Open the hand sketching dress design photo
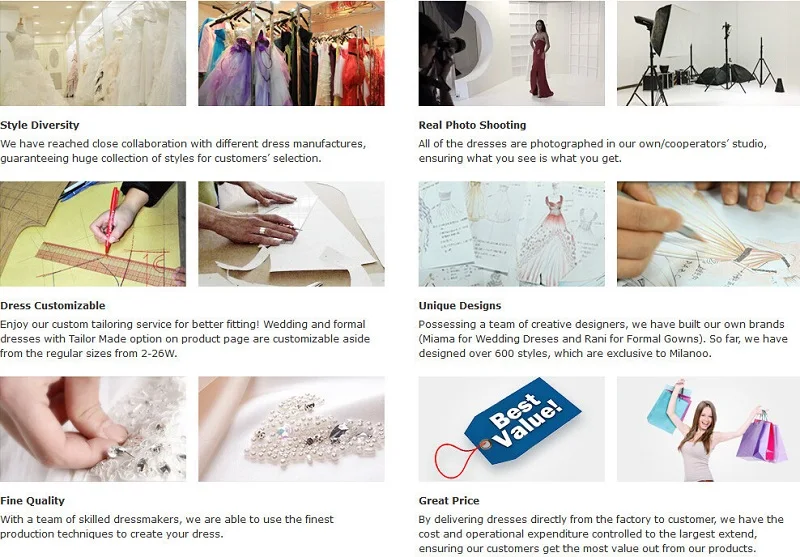The width and height of the screenshot is (800, 557). click(709, 234)
